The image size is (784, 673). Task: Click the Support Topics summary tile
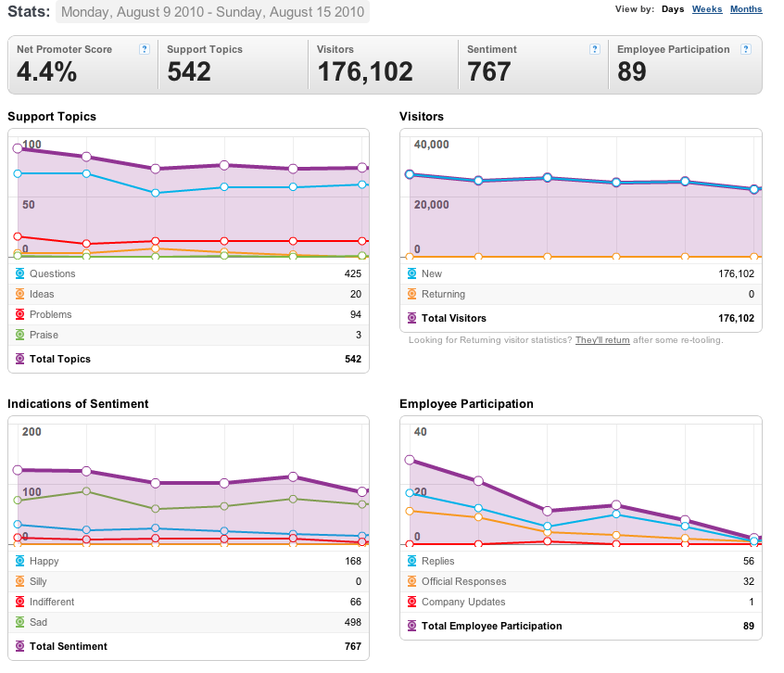233,65
